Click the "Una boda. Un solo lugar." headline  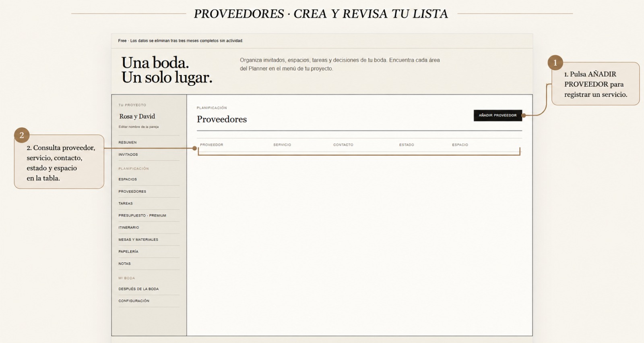click(167, 70)
